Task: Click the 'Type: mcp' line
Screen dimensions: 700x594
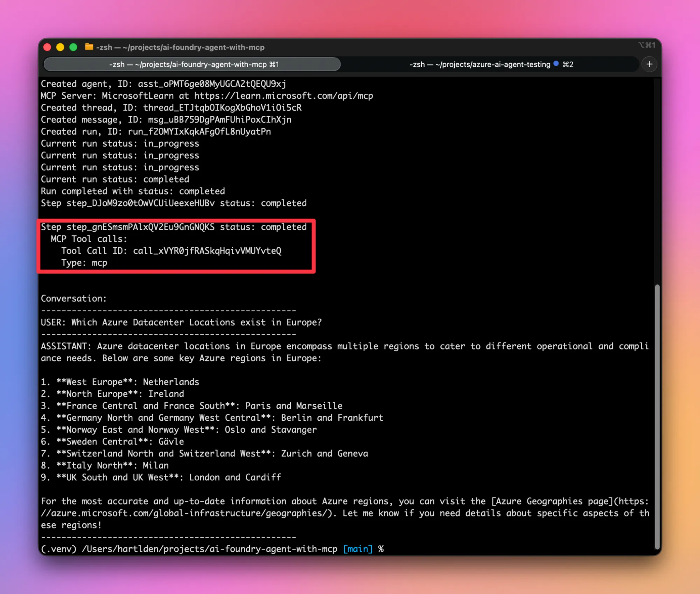Action: pos(84,263)
